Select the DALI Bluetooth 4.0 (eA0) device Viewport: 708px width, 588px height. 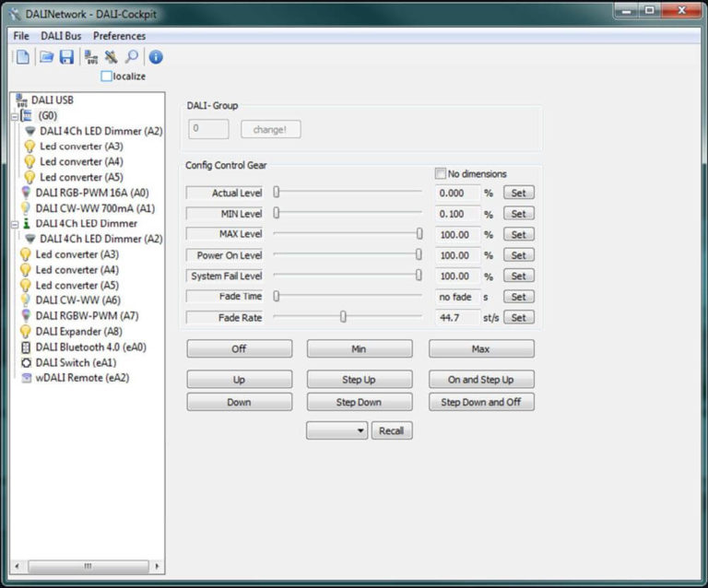coord(90,347)
